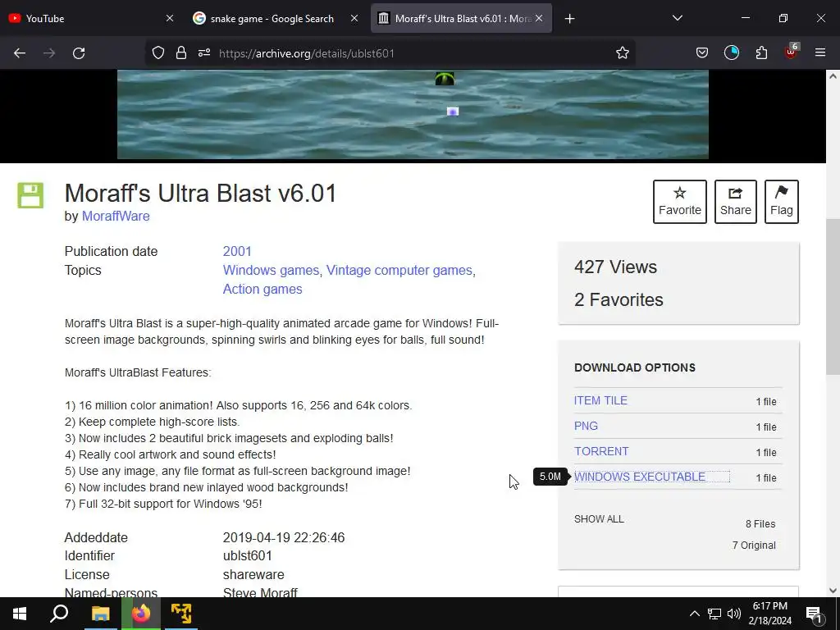Open Windows taskbar search
The width and height of the screenshot is (840, 630).
tap(59, 614)
